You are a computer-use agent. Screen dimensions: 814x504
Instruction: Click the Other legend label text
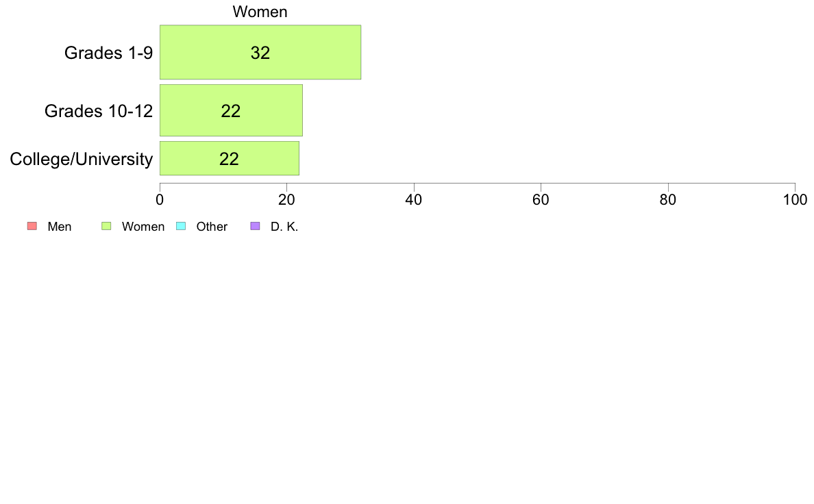click(x=212, y=227)
